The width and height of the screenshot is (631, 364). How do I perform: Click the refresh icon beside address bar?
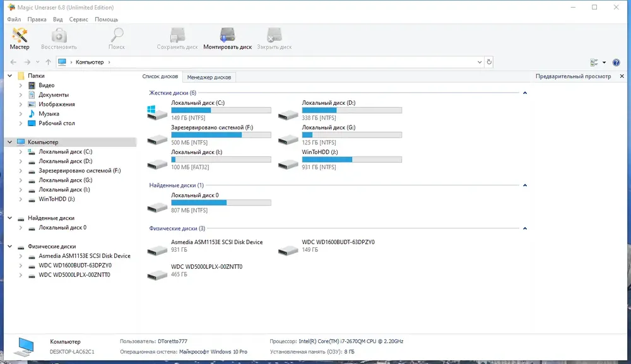tap(489, 62)
